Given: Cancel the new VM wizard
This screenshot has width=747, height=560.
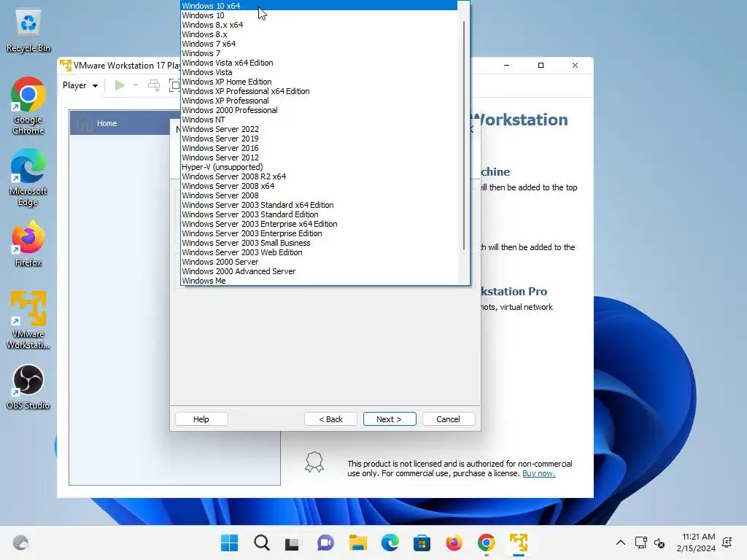Looking at the screenshot, I should (449, 419).
